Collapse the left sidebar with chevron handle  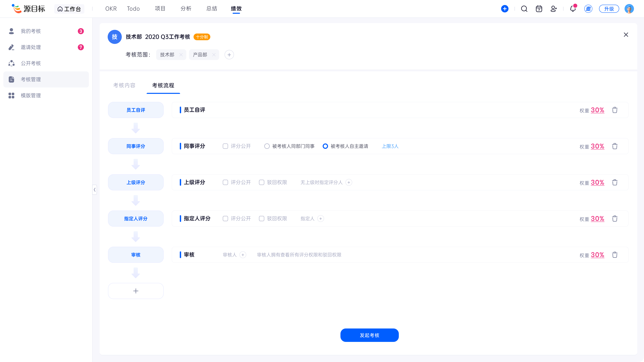[94, 190]
